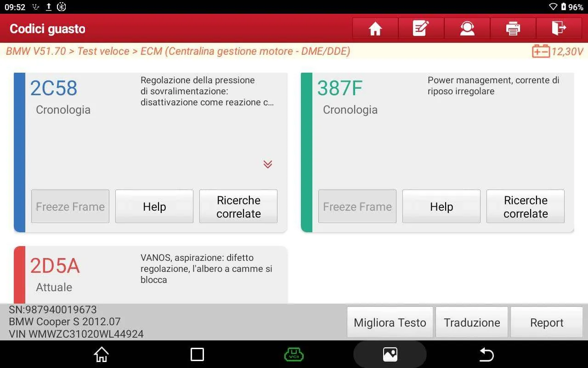Screen dimensions: 588x368
Task: Tap the Traduzione button
Action: tap(472, 323)
